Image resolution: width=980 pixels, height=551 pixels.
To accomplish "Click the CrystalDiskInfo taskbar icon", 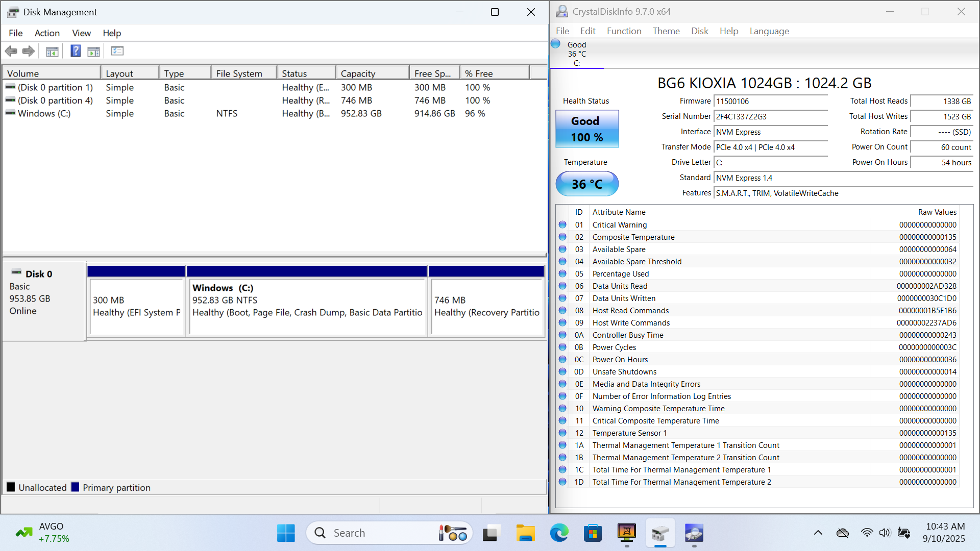I will [694, 533].
